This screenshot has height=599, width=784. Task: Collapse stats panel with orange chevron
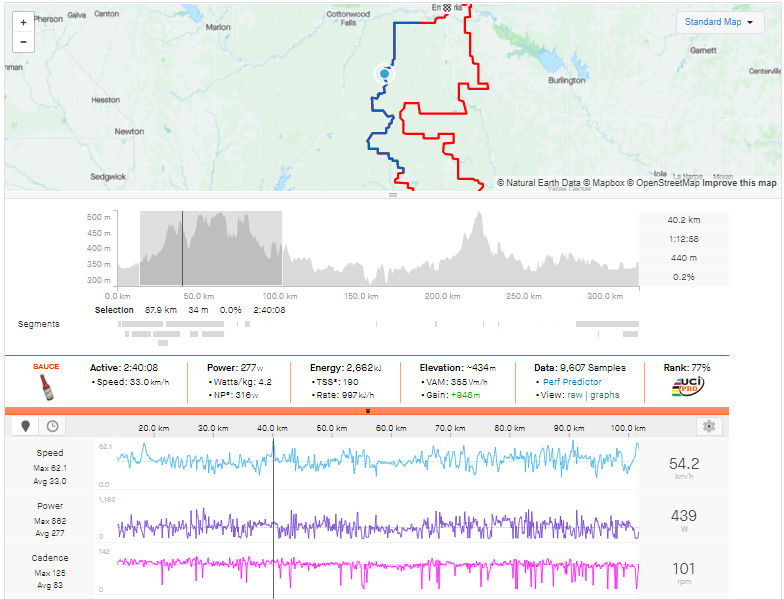tap(367, 410)
